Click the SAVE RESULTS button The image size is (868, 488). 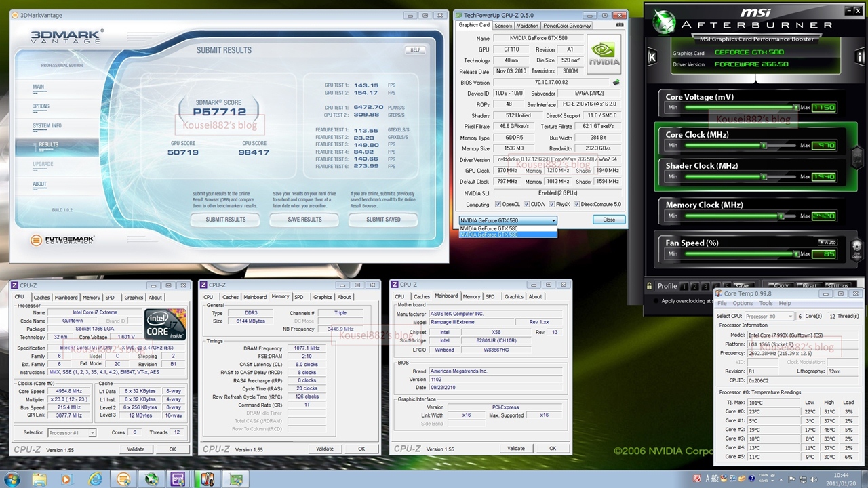(x=304, y=220)
